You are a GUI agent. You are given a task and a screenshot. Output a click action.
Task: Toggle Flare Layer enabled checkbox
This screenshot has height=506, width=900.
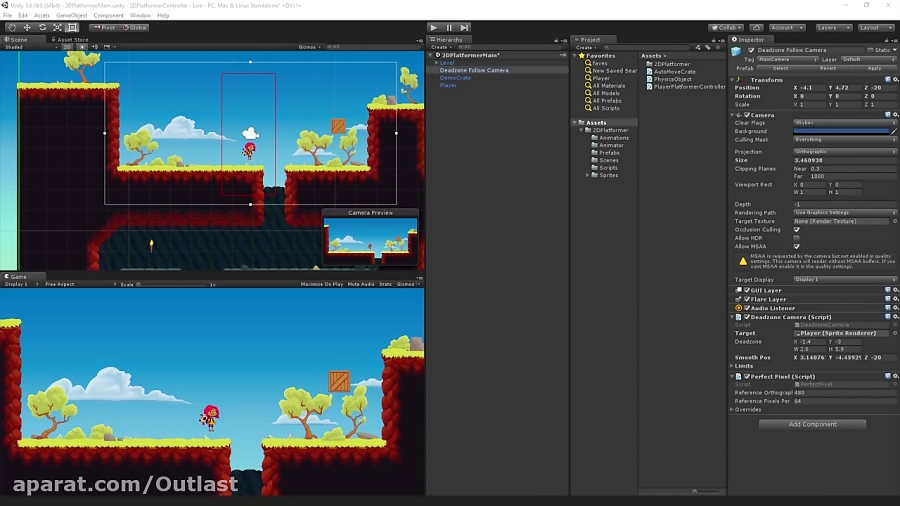[747, 299]
